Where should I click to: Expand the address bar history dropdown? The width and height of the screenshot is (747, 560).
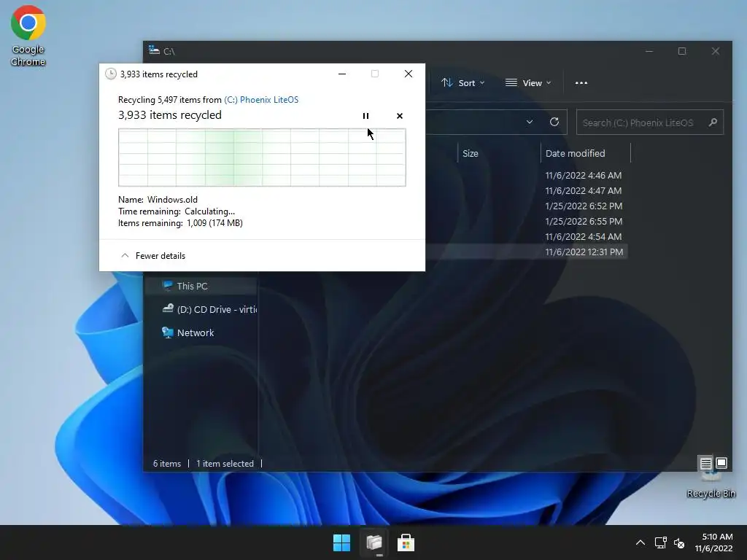(x=530, y=122)
